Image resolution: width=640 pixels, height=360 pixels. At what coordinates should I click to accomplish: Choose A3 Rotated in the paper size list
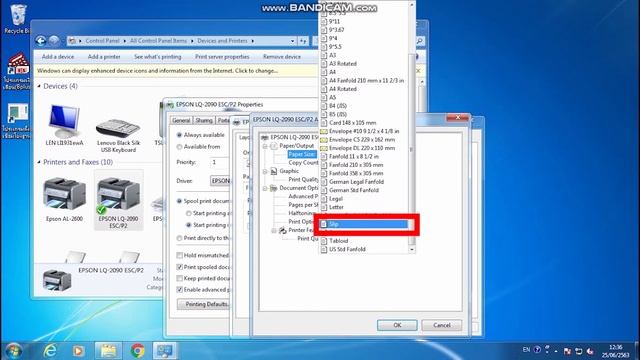click(x=342, y=64)
